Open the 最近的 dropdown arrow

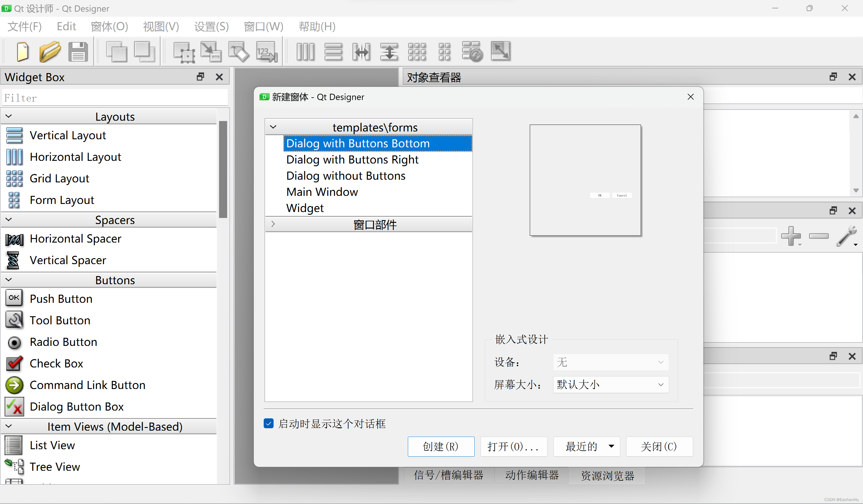(x=611, y=446)
